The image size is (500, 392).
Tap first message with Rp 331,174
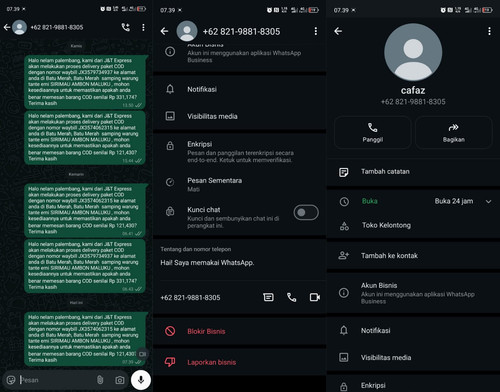click(85, 82)
